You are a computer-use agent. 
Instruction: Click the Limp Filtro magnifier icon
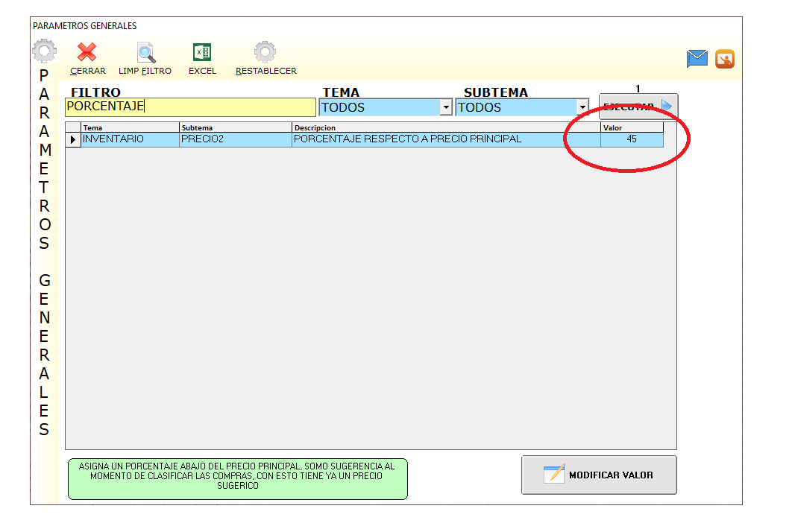[x=145, y=53]
